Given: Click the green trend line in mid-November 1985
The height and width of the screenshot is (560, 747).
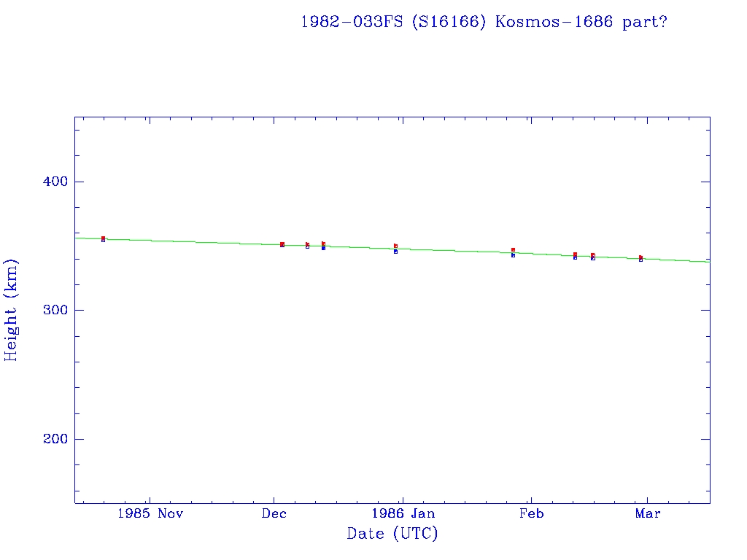Looking at the screenshot, I should click(x=212, y=241).
